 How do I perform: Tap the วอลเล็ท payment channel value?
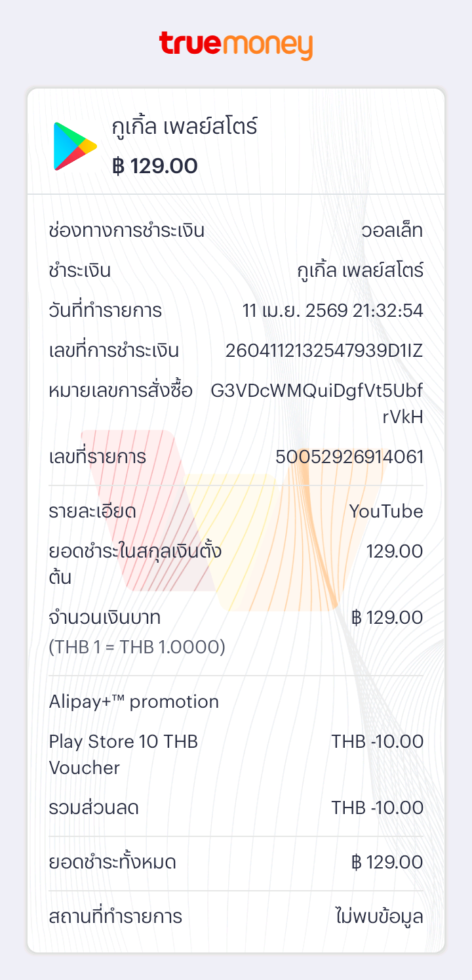tap(392, 231)
